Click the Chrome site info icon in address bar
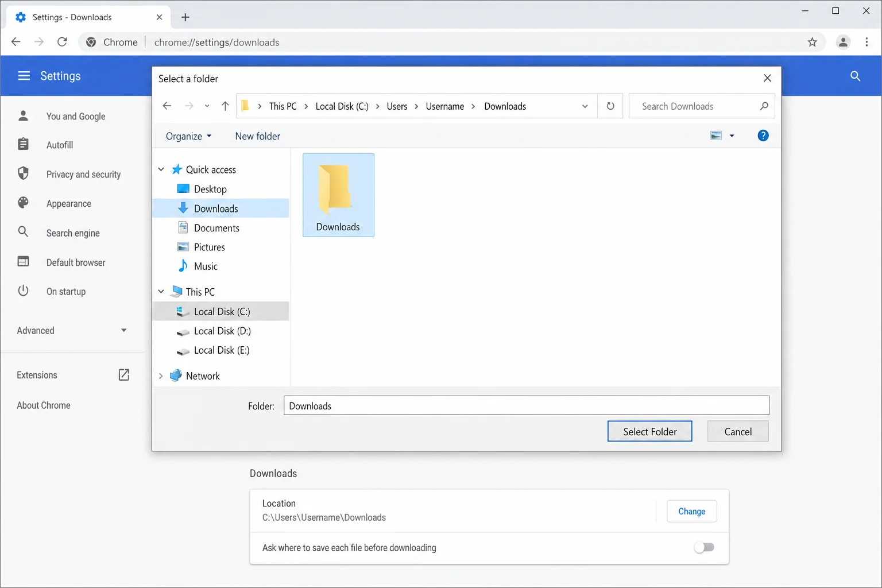The image size is (882, 588). coord(91,42)
